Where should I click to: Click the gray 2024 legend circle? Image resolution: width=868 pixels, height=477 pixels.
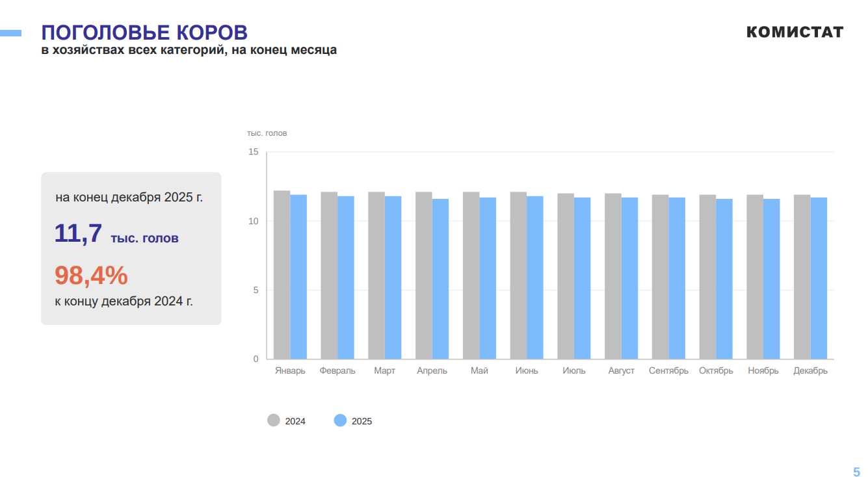click(x=274, y=420)
